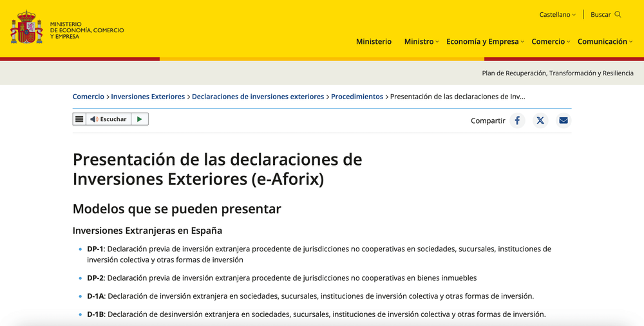Image resolution: width=644 pixels, height=326 pixels.
Task: Click the search magnifying glass icon
Action: click(x=618, y=14)
